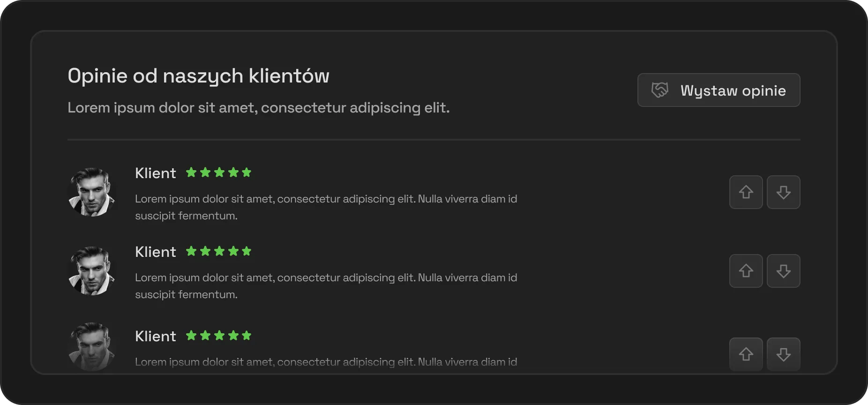The image size is (868, 405).
Task: Select the third review's Klient name
Action: click(156, 336)
